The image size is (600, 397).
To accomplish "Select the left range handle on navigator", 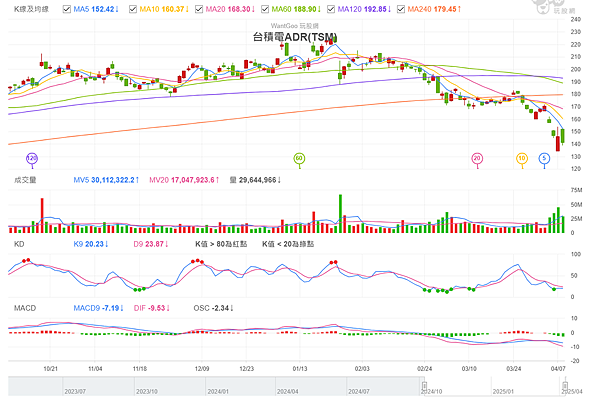I will point(424,386).
